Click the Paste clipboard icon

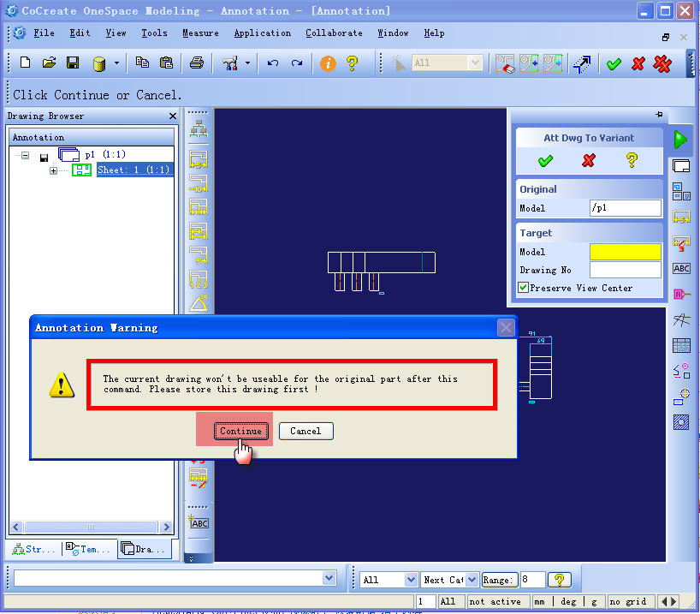click(166, 63)
